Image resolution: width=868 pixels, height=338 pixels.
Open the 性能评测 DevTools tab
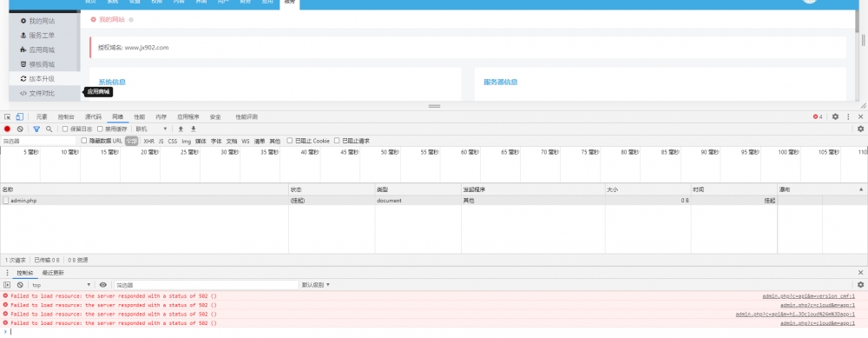(247, 117)
